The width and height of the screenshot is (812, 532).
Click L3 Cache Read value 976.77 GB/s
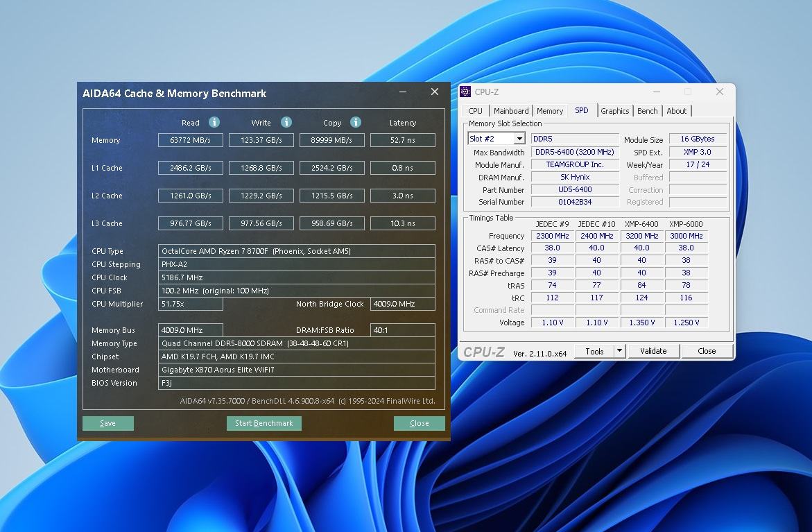coord(191,223)
